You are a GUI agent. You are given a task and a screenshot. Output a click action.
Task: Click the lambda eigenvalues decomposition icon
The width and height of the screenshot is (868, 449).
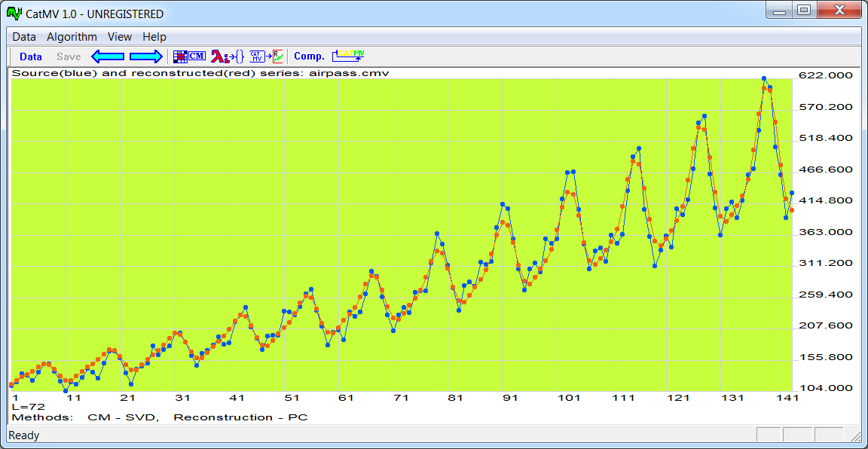(227, 57)
